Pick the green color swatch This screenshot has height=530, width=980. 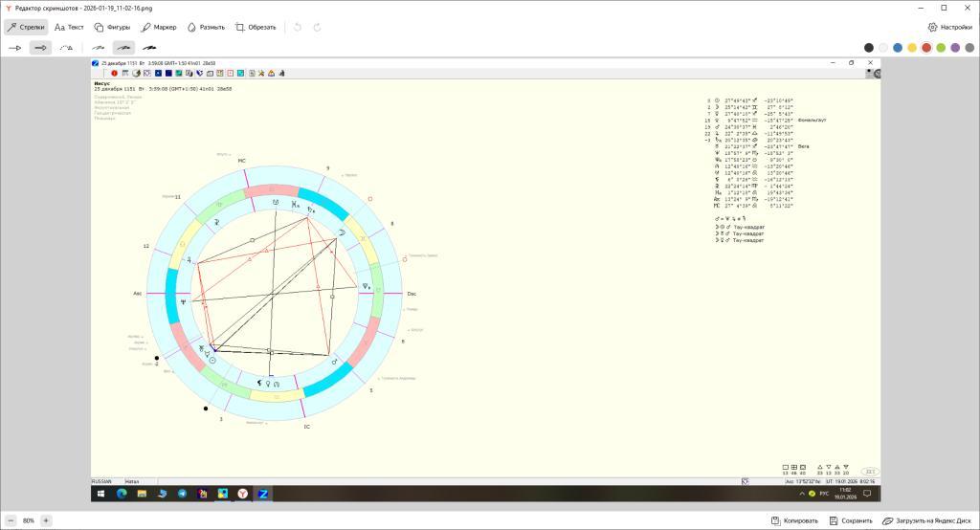(941, 47)
